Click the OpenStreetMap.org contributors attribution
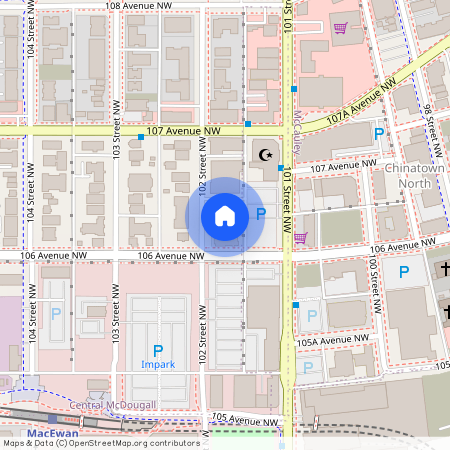 coord(134,444)
